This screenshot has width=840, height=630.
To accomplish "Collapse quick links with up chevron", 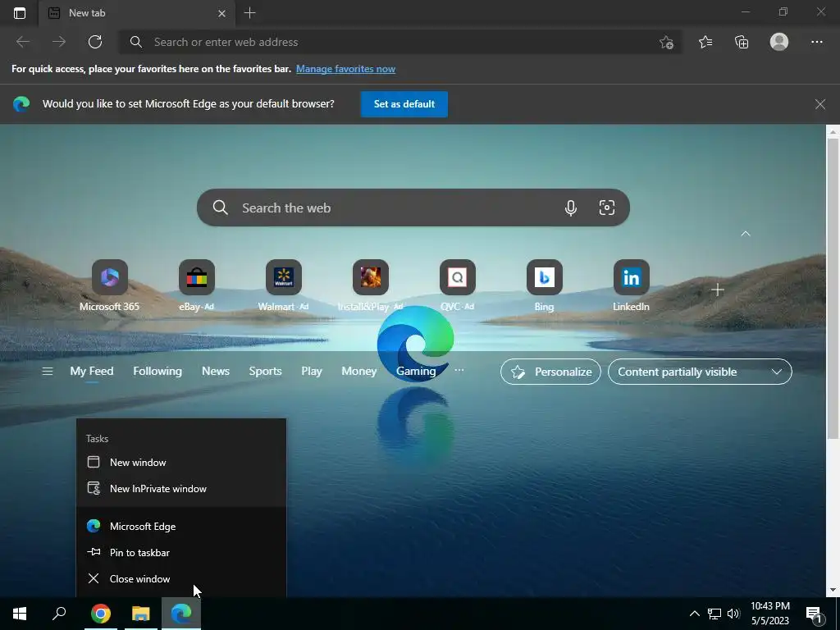I will [745, 234].
